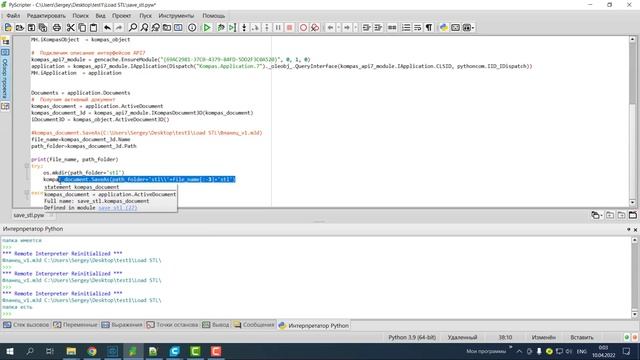
Task: Click the Step Over toolbar icon
Action: [256, 27]
